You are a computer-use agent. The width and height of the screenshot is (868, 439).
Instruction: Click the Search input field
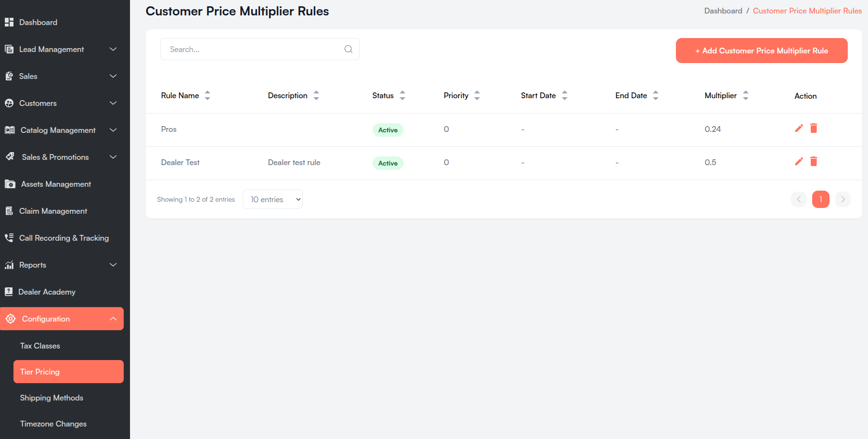point(260,49)
